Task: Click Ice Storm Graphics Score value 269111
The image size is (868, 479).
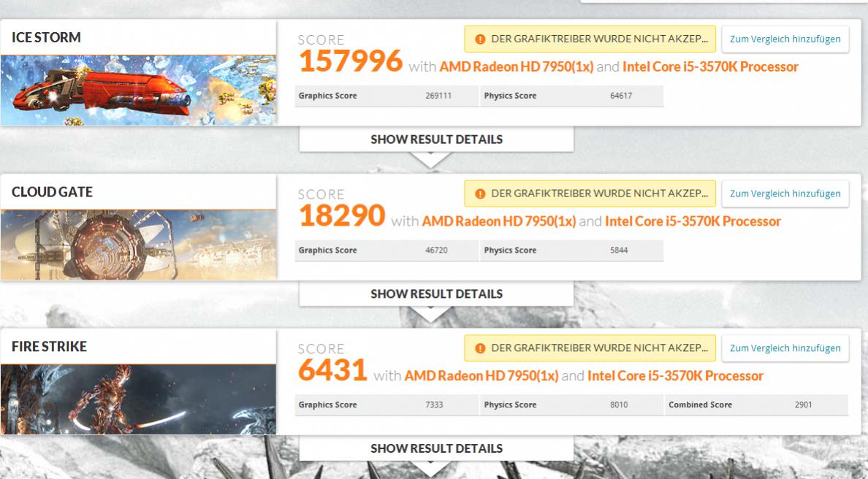Action: (x=438, y=96)
